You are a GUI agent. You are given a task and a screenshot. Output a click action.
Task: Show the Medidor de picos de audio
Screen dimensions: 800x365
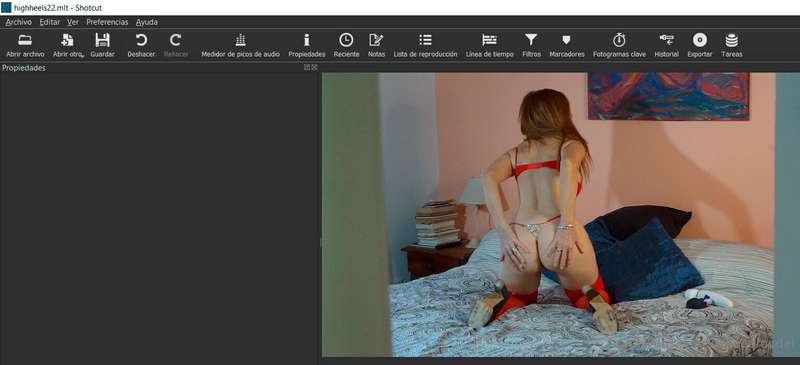tap(240, 45)
